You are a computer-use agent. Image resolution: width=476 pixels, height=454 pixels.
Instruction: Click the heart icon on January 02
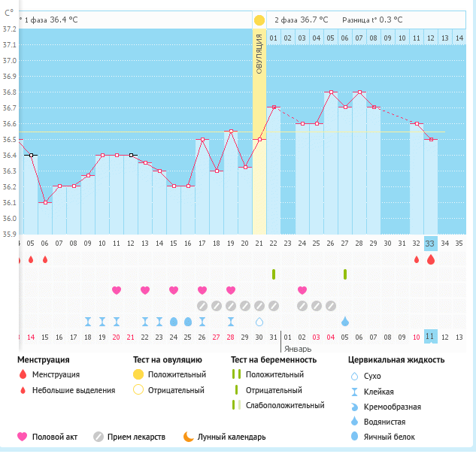click(302, 290)
